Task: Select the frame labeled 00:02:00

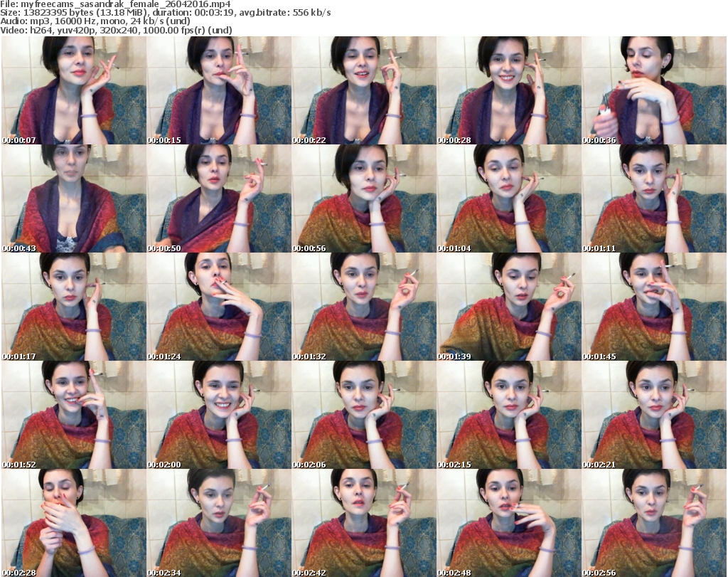Action: (x=219, y=415)
